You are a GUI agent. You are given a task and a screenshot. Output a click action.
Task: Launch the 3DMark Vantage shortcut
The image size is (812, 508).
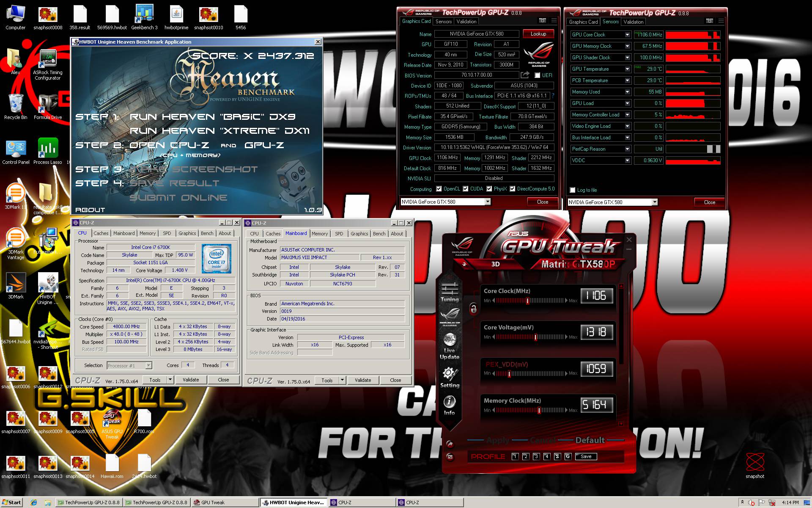(16, 244)
